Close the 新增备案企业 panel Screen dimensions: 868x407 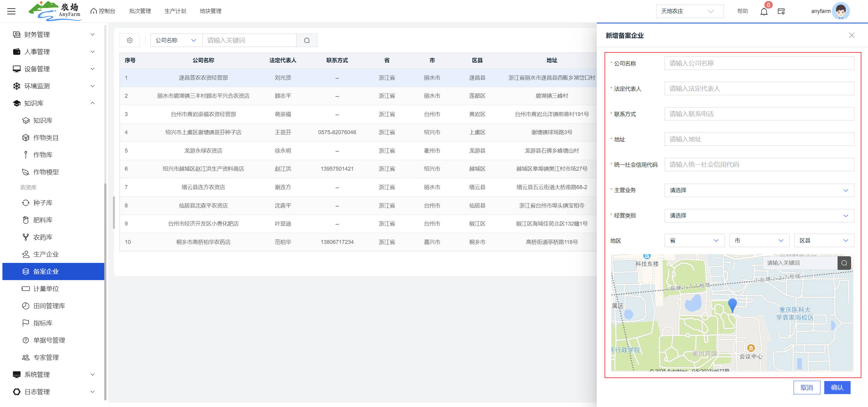click(851, 35)
